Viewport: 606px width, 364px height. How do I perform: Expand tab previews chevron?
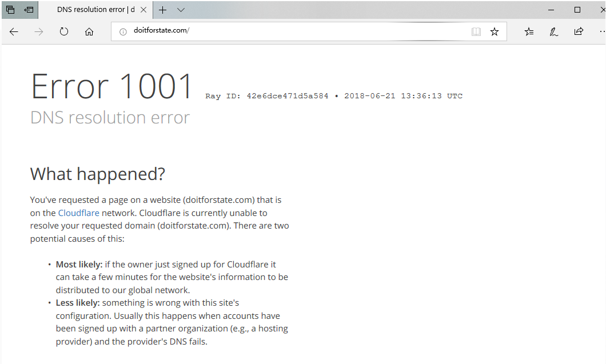click(x=181, y=10)
